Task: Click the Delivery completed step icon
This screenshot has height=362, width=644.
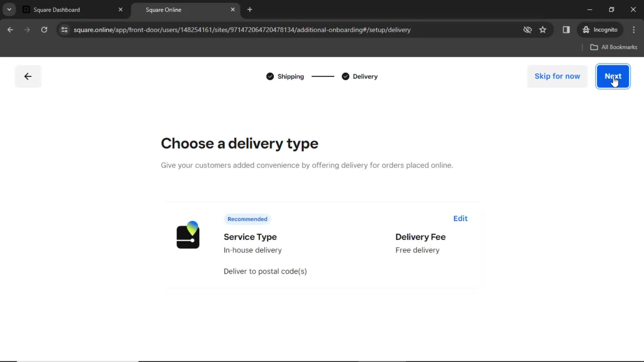Action: click(x=345, y=76)
